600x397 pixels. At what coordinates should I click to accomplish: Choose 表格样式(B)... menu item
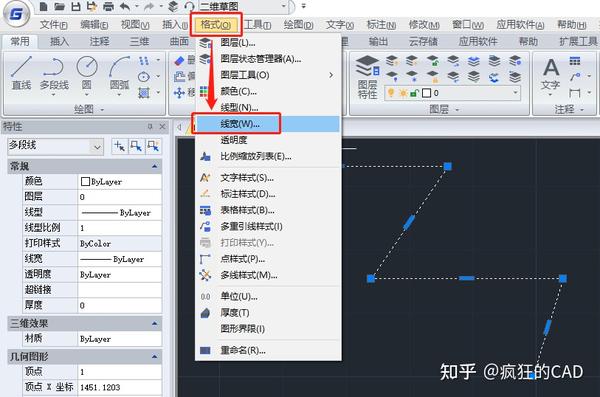click(267, 211)
